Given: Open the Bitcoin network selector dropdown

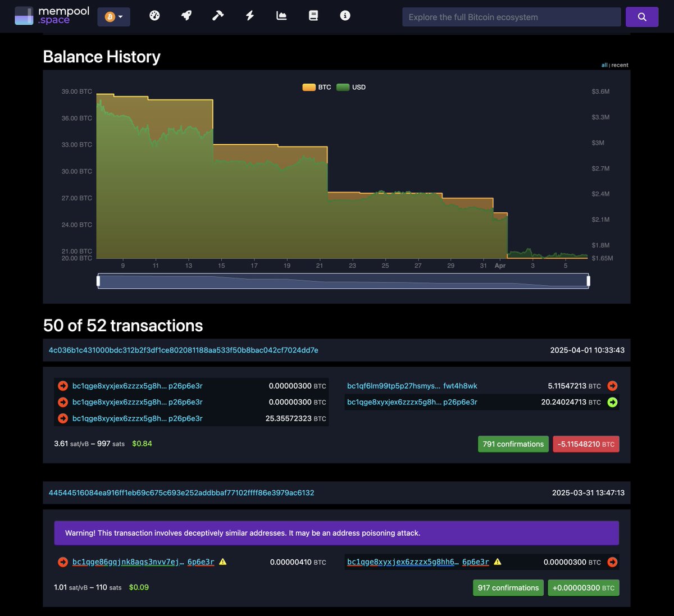Looking at the screenshot, I should (x=113, y=17).
